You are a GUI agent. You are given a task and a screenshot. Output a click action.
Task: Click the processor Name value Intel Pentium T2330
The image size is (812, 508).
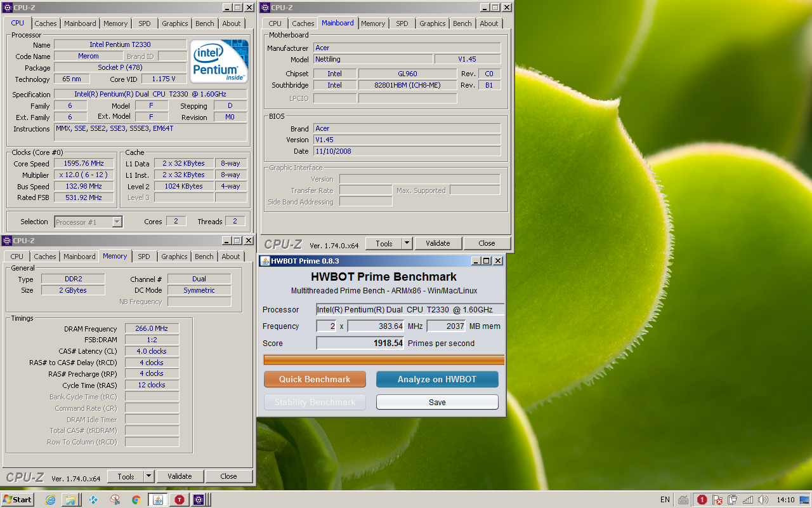pyautogui.click(x=120, y=44)
